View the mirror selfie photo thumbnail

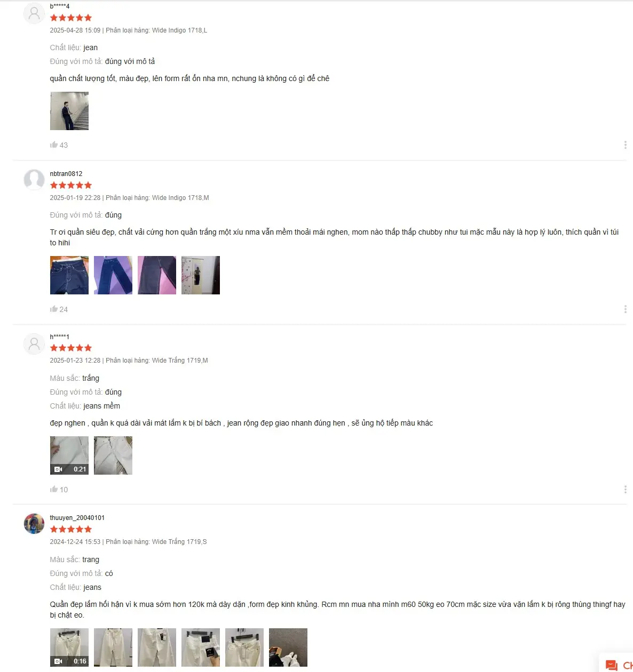(x=201, y=275)
